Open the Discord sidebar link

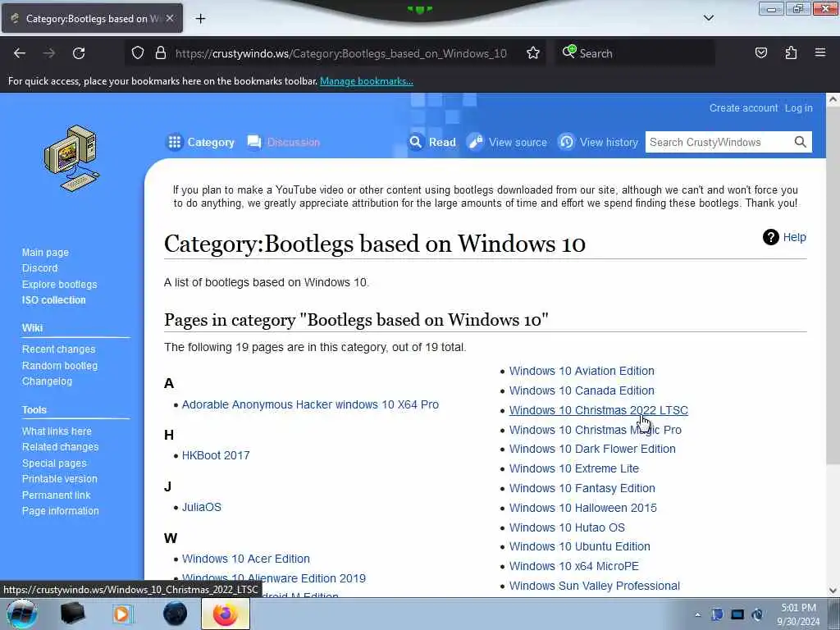pos(39,268)
